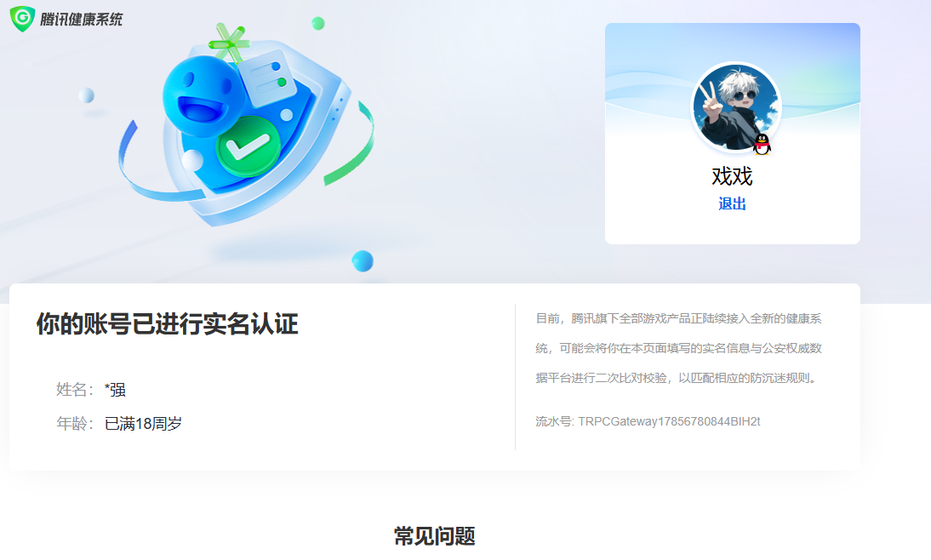Image resolution: width=931 pixels, height=560 pixels.
Task: Click the 常见问题 section heading
Action: (x=435, y=536)
